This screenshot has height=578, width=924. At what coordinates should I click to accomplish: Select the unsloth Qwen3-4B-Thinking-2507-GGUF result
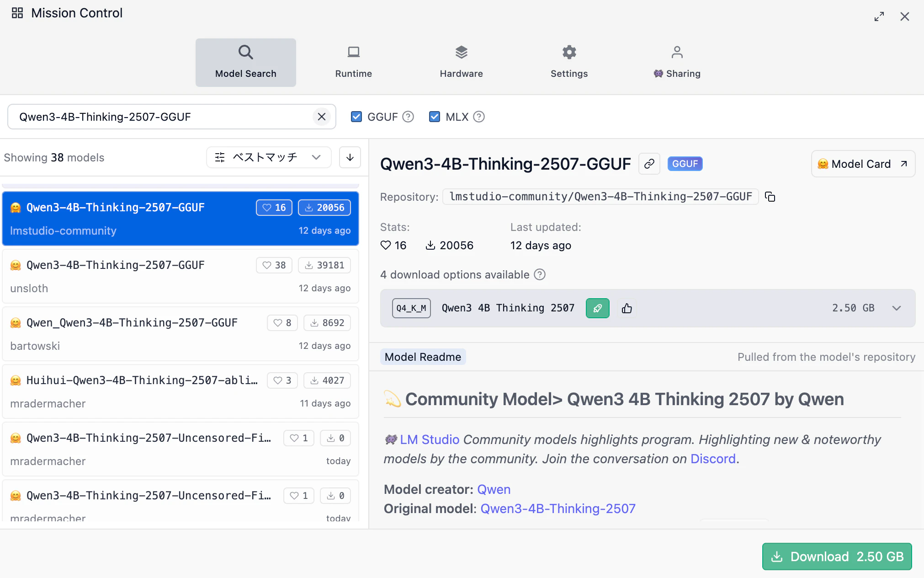pos(181,276)
